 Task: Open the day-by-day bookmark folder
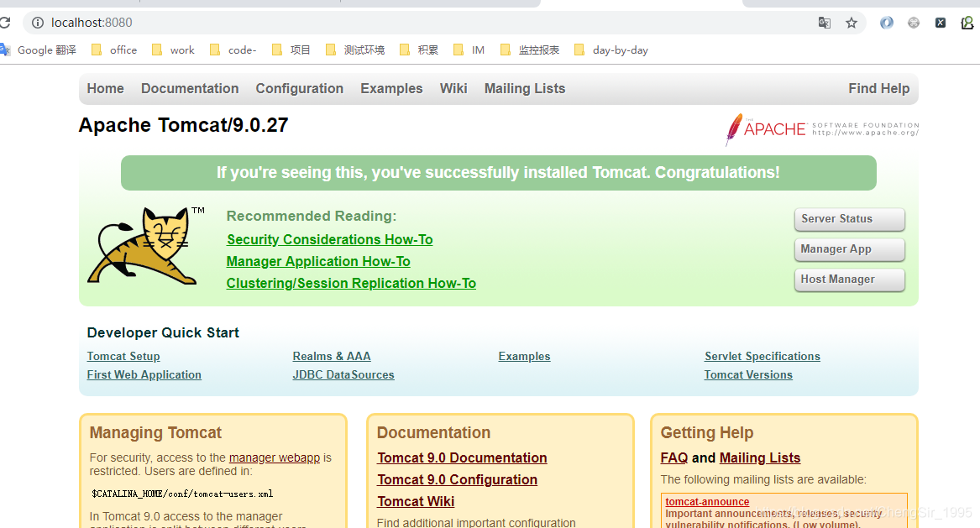[611, 50]
